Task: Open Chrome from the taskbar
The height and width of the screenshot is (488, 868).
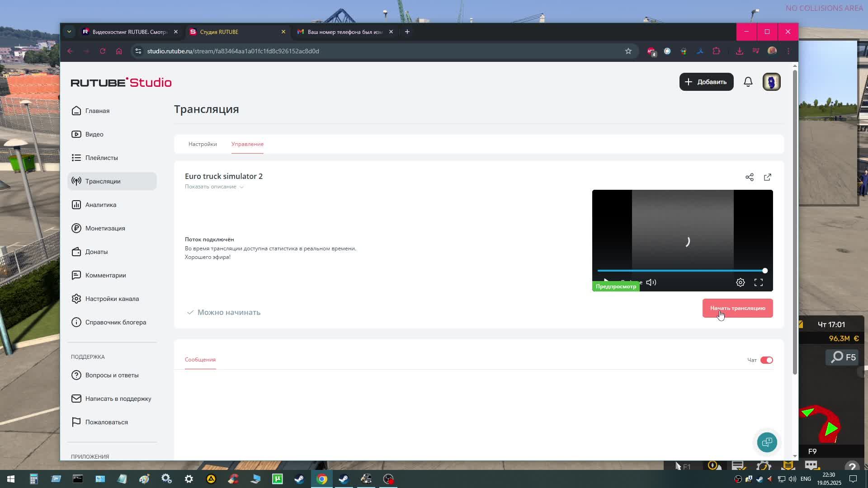Action: pyautogui.click(x=322, y=479)
